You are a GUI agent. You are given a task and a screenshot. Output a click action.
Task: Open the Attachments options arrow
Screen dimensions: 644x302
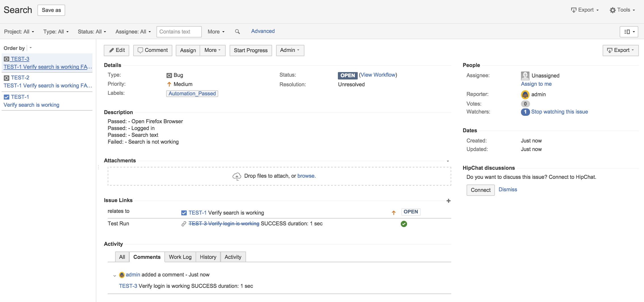(x=448, y=161)
